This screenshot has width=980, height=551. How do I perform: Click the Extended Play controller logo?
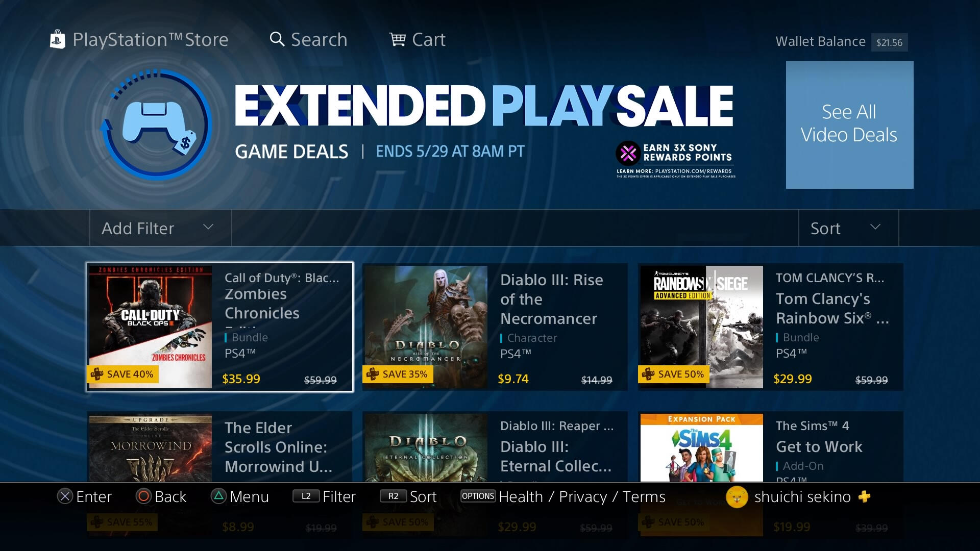(x=156, y=125)
